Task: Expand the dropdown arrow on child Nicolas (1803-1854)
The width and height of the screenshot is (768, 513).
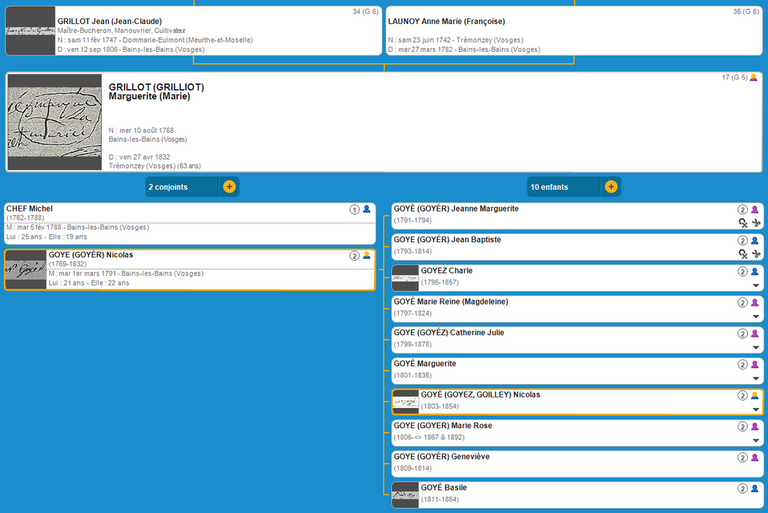Action: click(x=755, y=409)
